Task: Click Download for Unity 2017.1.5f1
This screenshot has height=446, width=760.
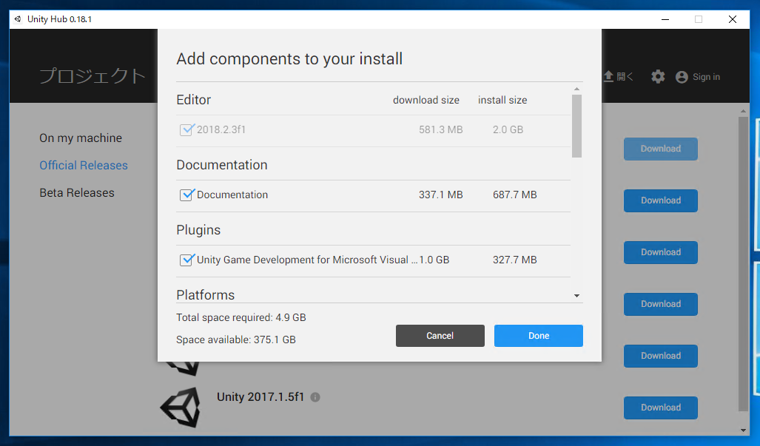Action: (661, 408)
